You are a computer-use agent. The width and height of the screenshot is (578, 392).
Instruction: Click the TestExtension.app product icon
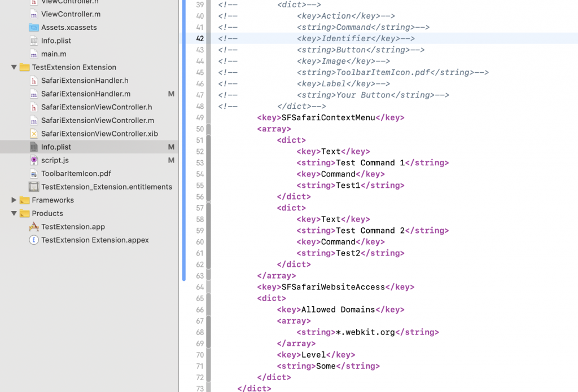(35, 226)
